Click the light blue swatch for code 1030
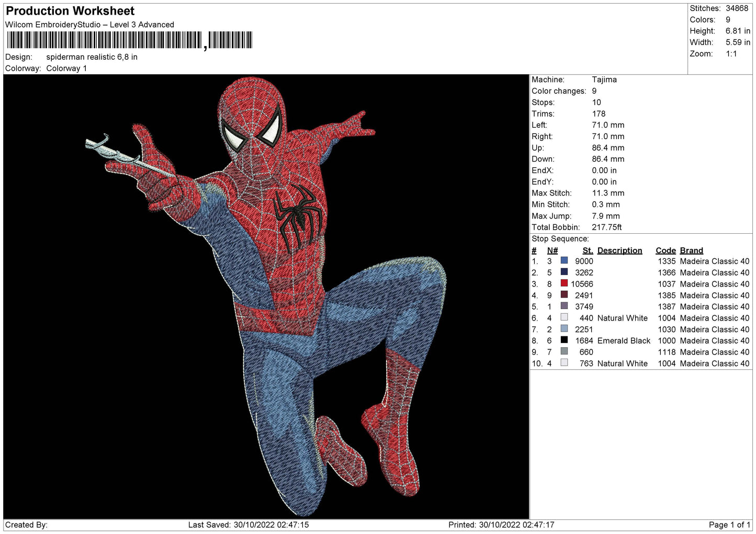The image size is (756, 534). [564, 328]
